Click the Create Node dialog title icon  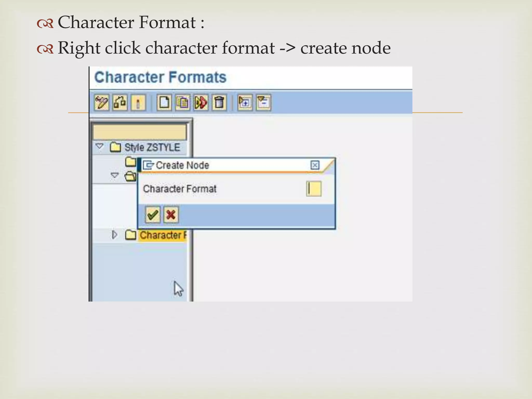148,165
